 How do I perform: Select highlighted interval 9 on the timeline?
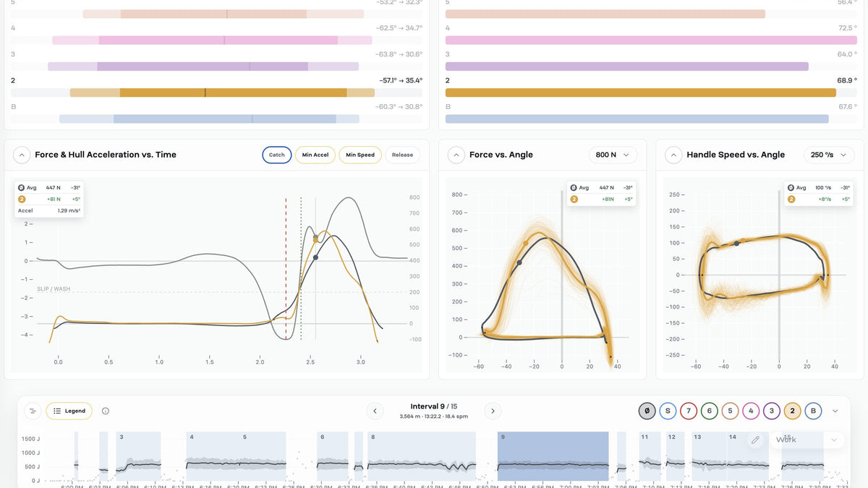[553, 455]
